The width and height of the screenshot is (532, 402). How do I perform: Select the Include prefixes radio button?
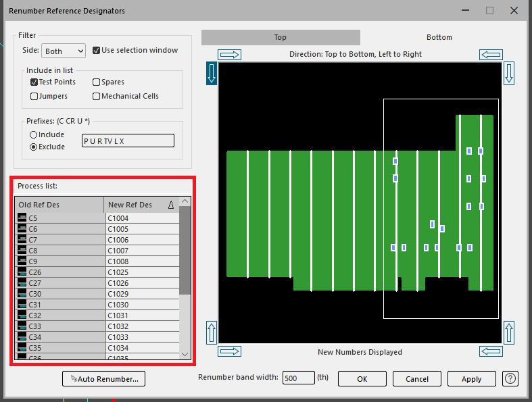[x=34, y=134]
